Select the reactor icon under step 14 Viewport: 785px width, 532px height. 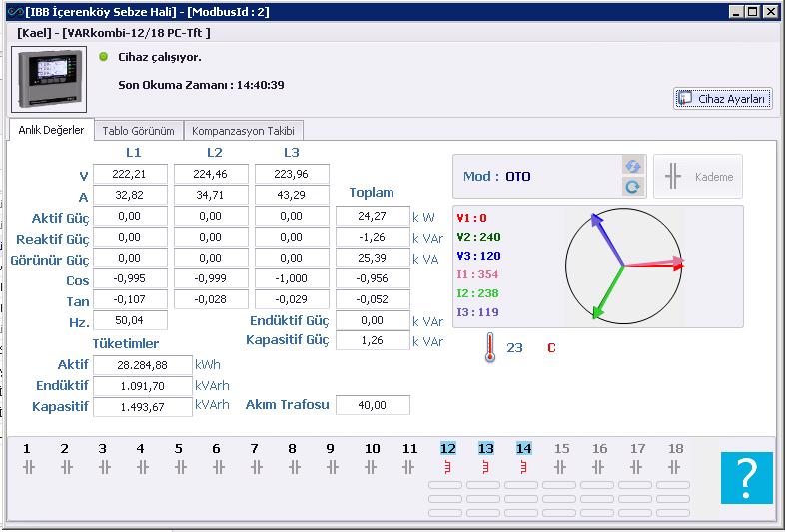click(524, 467)
